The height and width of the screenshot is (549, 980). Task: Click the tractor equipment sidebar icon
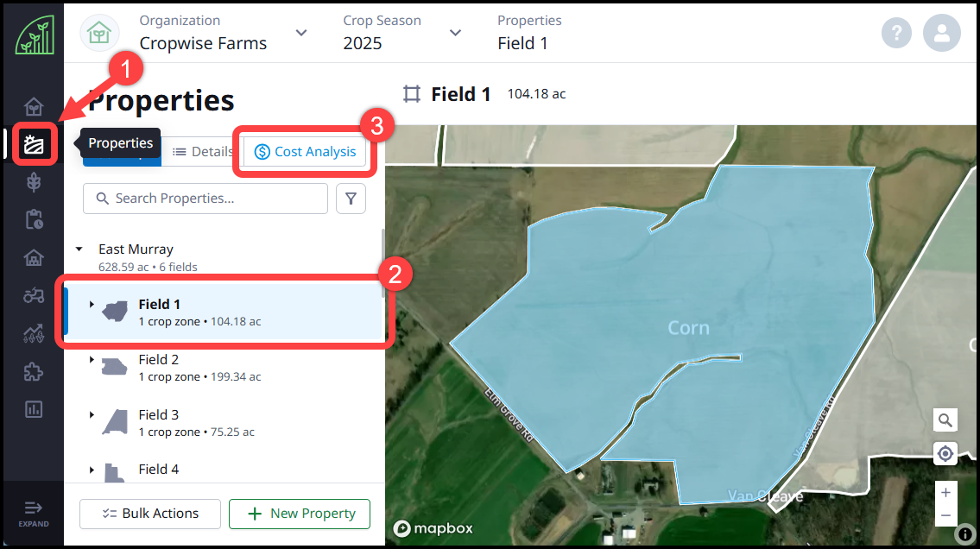[x=34, y=295]
